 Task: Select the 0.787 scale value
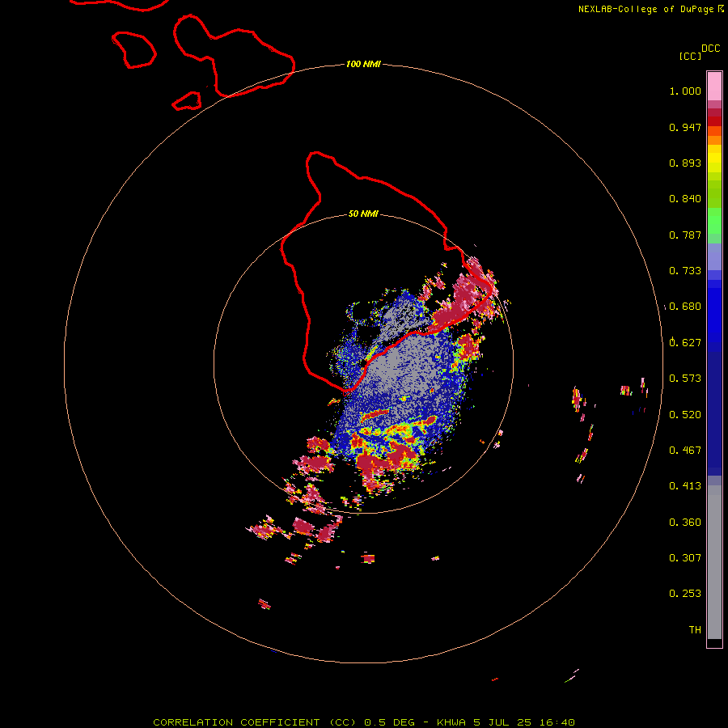[685, 235]
